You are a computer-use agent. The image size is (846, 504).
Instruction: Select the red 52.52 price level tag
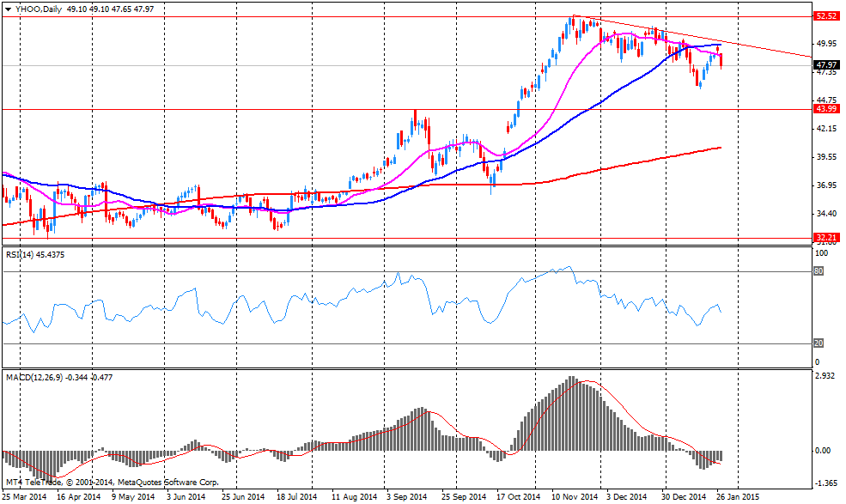tap(826, 16)
